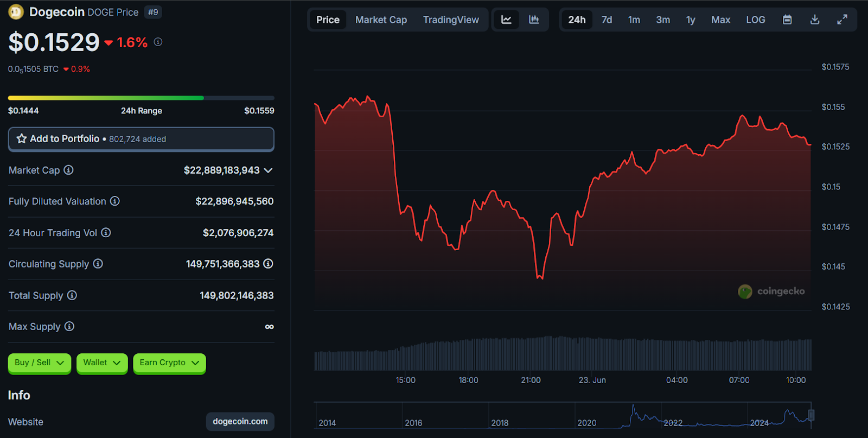Switch to the TradingView tab
This screenshot has height=438, width=868.
pyautogui.click(x=451, y=20)
